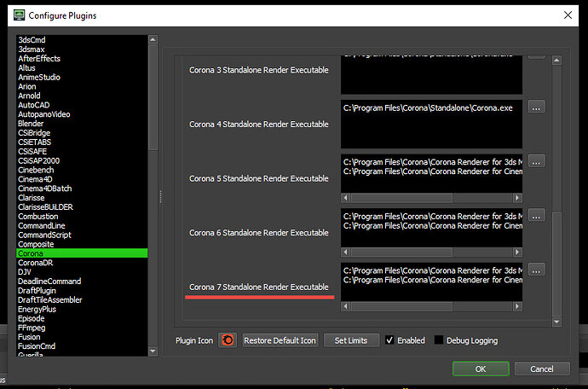588x389 pixels.
Task: Select CSiSAFE plugin
Action: [x=82, y=151]
